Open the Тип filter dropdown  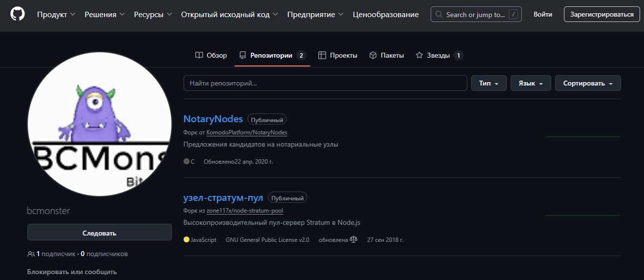(x=489, y=83)
